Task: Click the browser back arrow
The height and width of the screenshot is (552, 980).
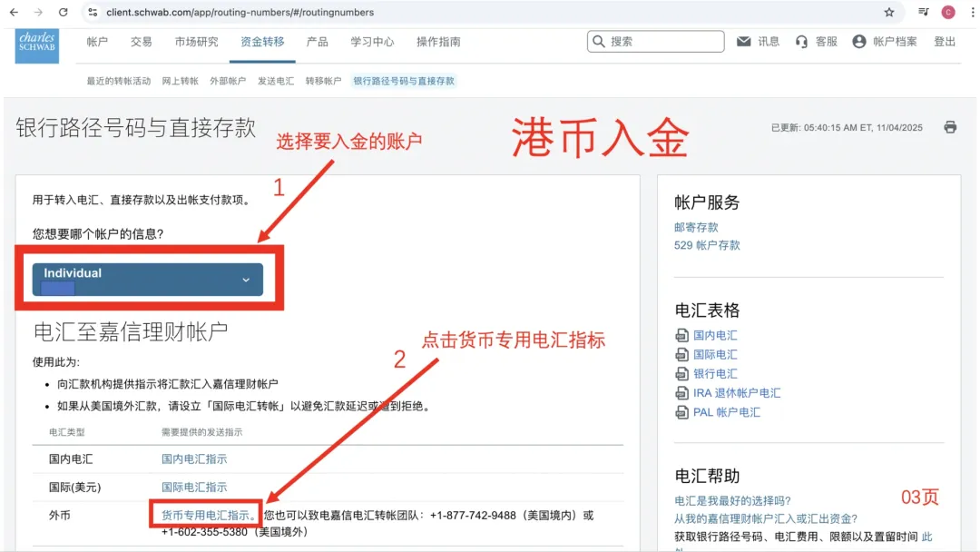Action: [x=14, y=12]
